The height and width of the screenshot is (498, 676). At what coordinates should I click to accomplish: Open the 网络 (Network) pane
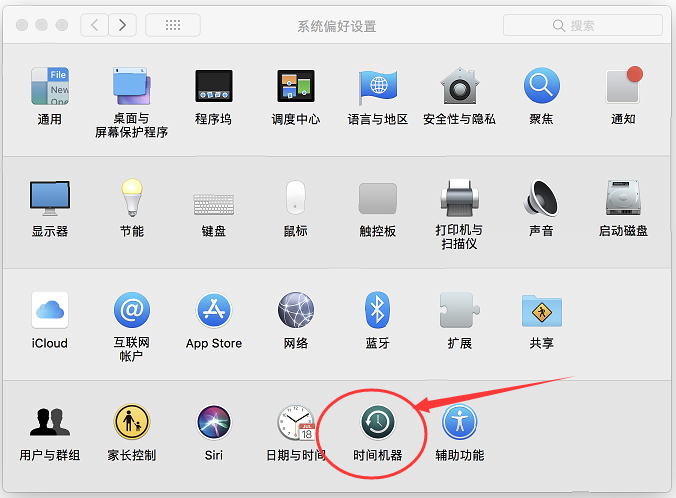(x=296, y=310)
